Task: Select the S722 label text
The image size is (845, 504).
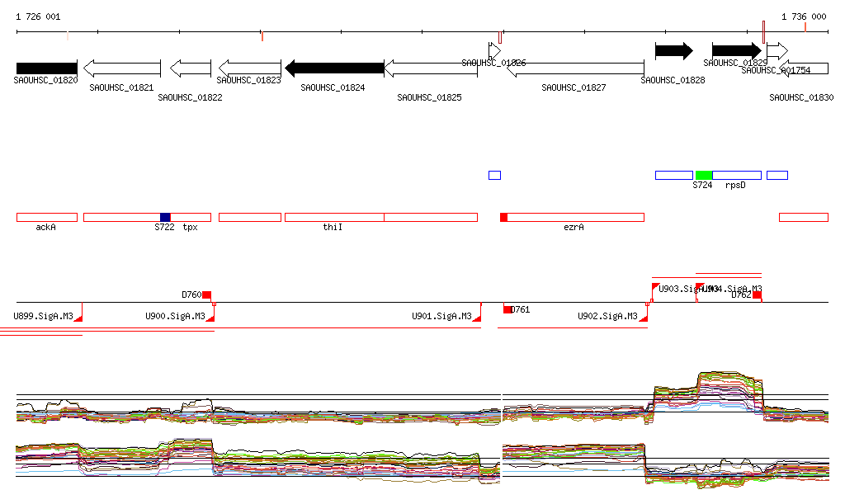Action: [164, 227]
